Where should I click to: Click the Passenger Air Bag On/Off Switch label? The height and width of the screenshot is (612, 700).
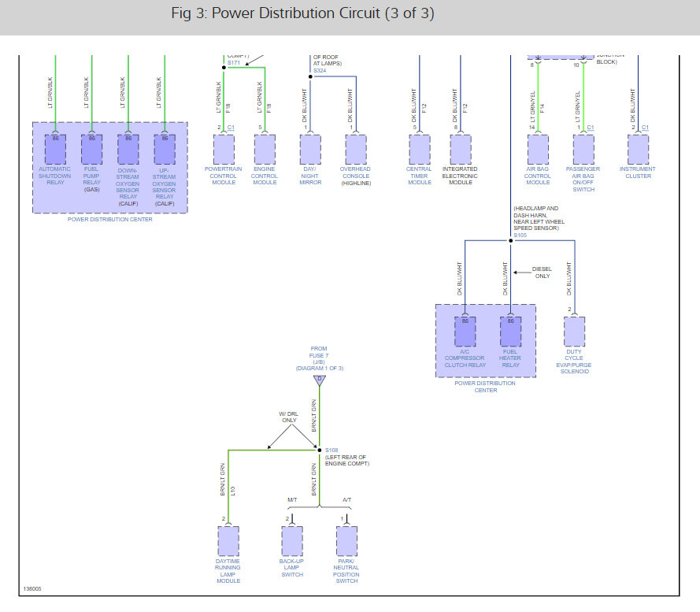[x=583, y=179]
